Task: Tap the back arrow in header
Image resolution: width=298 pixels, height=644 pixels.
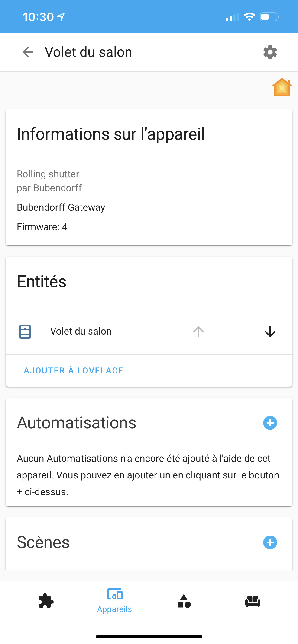Action: [28, 52]
